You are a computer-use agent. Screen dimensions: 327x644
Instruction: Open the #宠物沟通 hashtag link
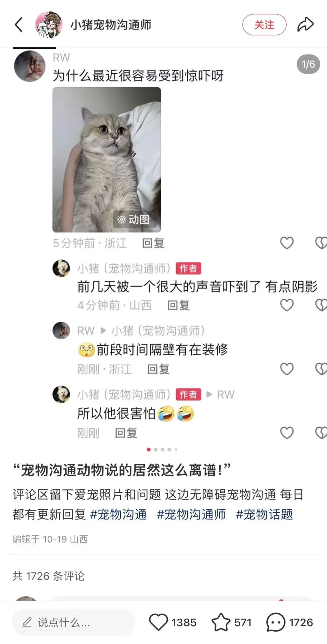tap(118, 514)
